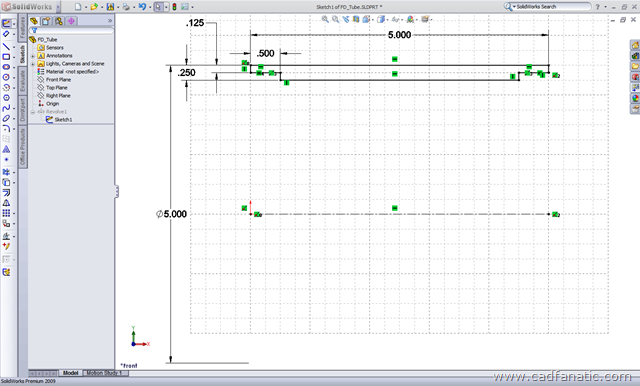Open the dropdown arrow beside New document
640x386 pixels.
pos(86,7)
